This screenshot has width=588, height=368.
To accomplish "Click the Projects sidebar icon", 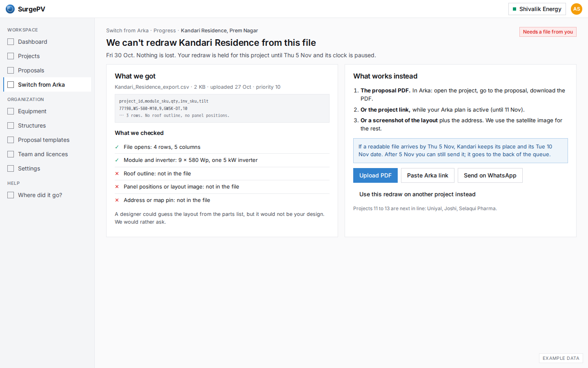I will pos(11,56).
